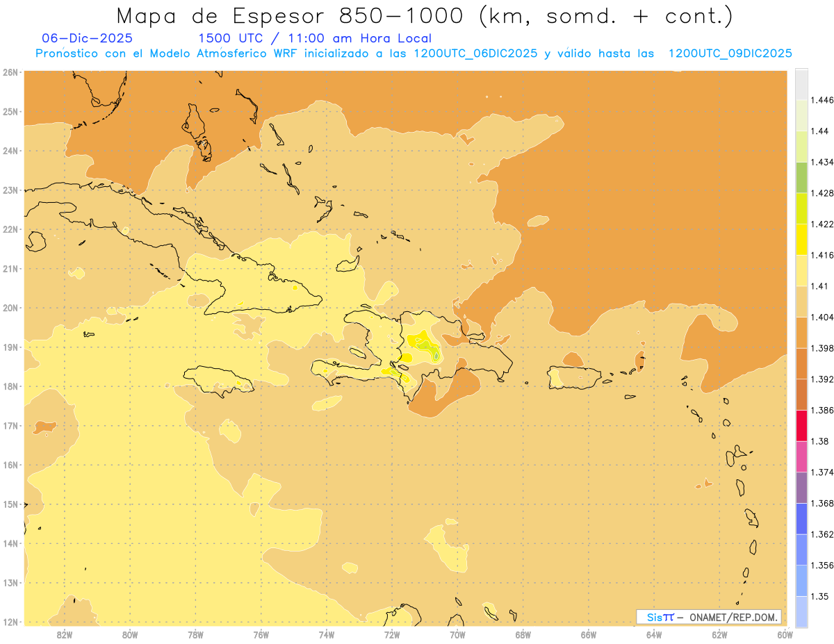The image size is (834, 644).
Task: Click the 20N latitude label
Action: [x=10, y=308]
